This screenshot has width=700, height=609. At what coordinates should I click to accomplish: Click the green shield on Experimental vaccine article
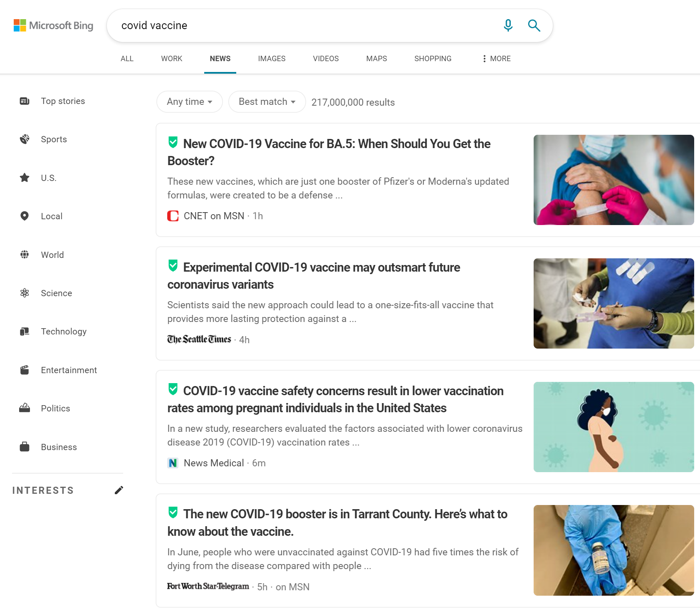173,266
